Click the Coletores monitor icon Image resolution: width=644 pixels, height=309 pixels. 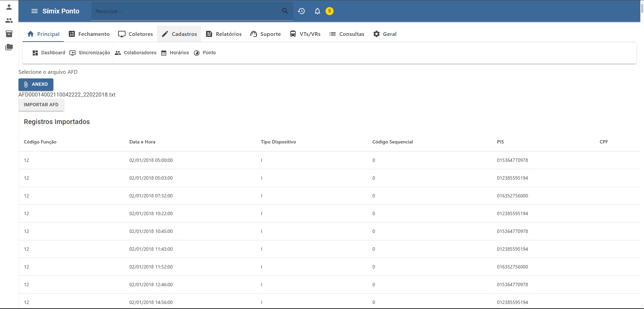[x=122, y=34]
